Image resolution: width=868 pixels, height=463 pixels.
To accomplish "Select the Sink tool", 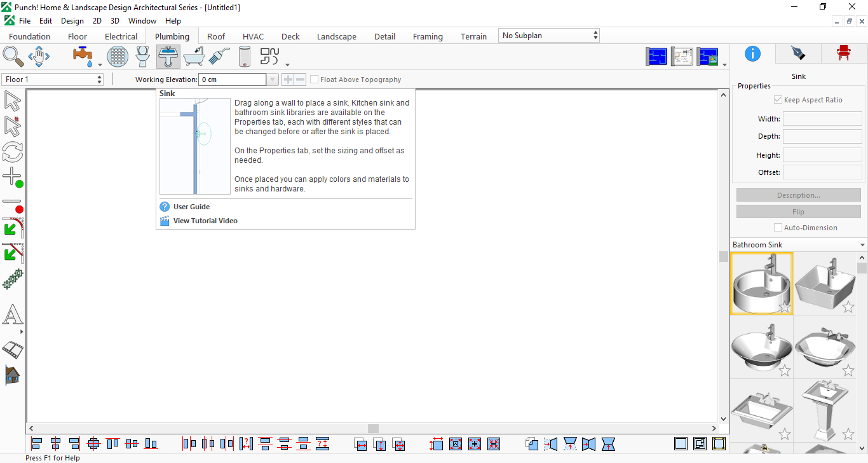I will point(168,56).
